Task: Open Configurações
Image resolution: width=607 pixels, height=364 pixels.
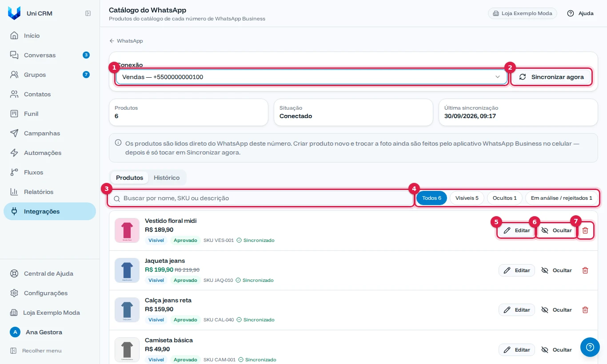Action: (50, 293)
